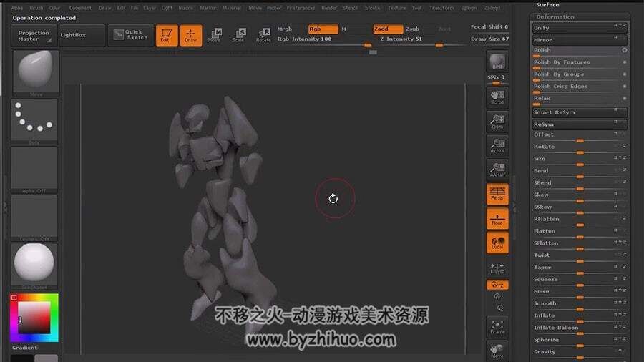The width and height of the screenshot is (644, 362).
Task: Click the Actual size icon
Action: (x=497, y=146)
